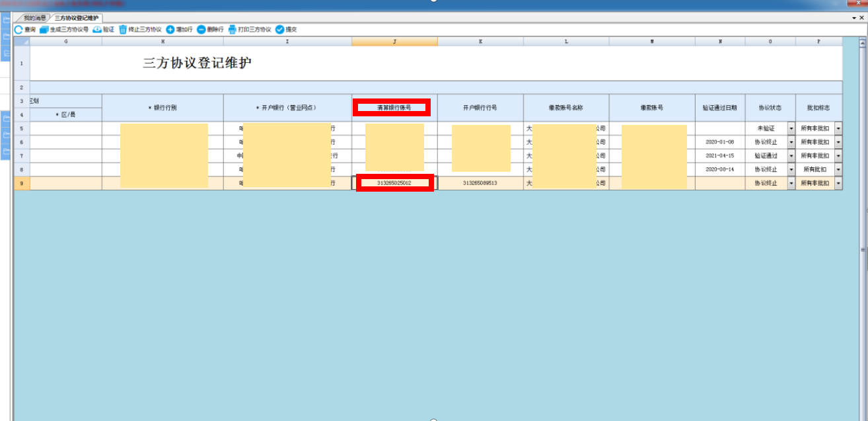Screen dimensions: 868x421
Task: Add a row with 增加行 plus icon
Action: click(x=170, y=30)
